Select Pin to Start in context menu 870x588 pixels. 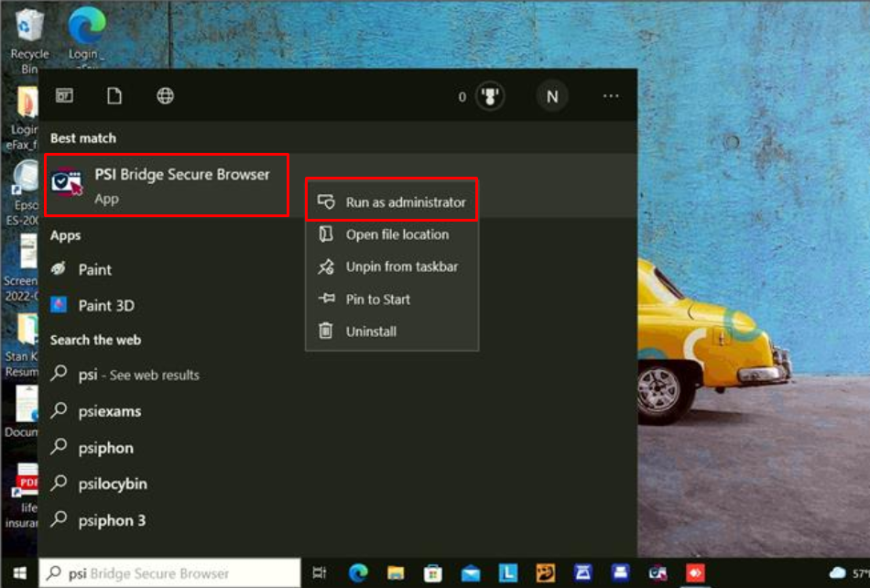(x=392, y=299)
